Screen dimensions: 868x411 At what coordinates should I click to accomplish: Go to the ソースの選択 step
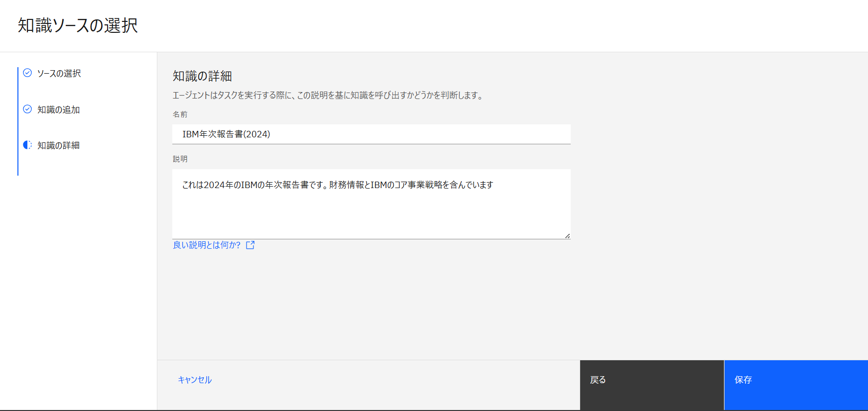click(59, 74)
